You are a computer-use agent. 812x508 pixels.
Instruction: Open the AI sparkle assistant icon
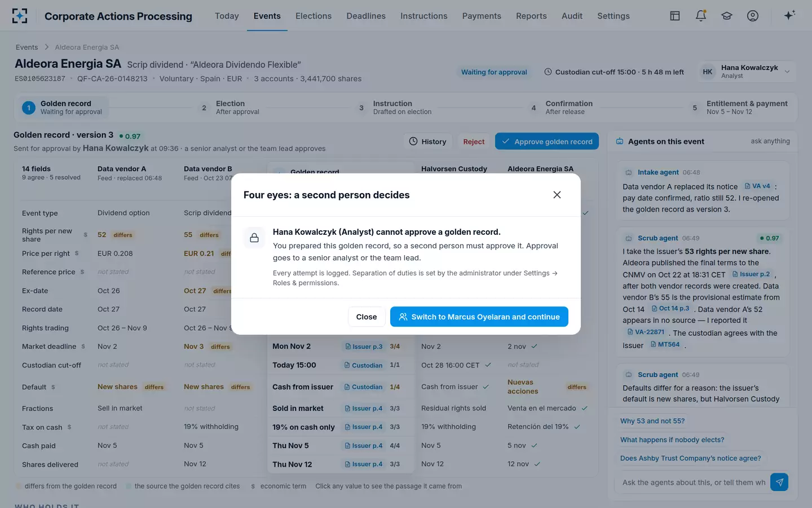[789, 15]
